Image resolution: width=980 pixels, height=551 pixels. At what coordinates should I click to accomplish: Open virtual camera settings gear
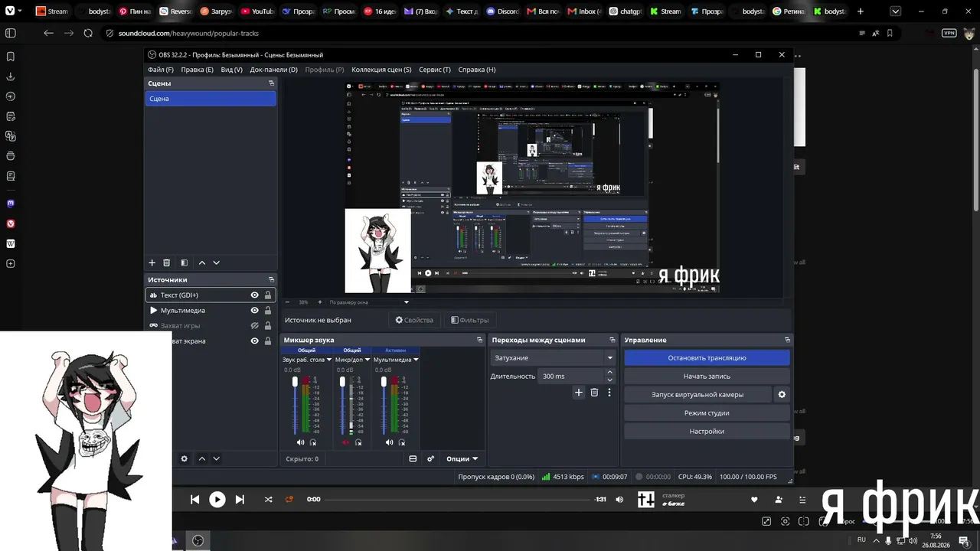click(x=782, y=394)
